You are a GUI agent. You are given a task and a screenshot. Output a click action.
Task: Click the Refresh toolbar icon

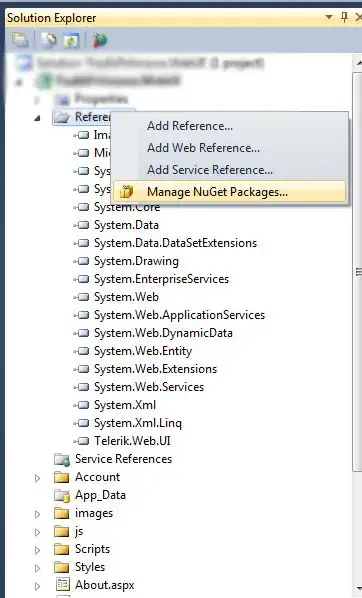71,40
